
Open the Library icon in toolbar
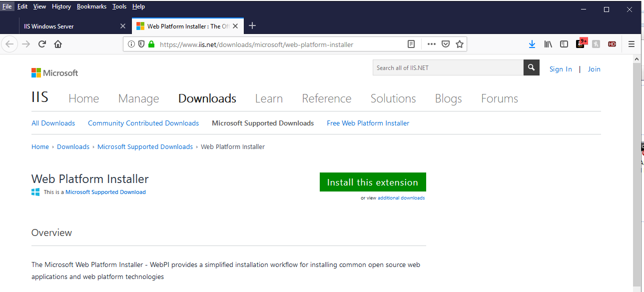pyautogui.click(x=548, y=44)
